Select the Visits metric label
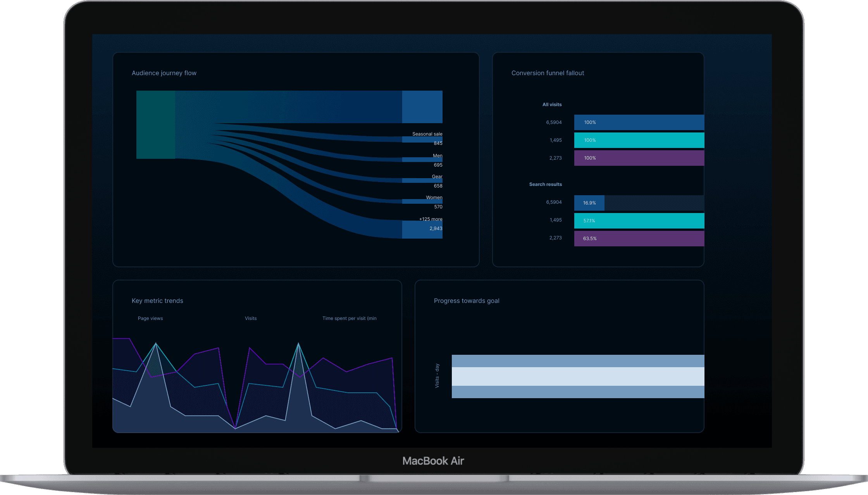 251,318
